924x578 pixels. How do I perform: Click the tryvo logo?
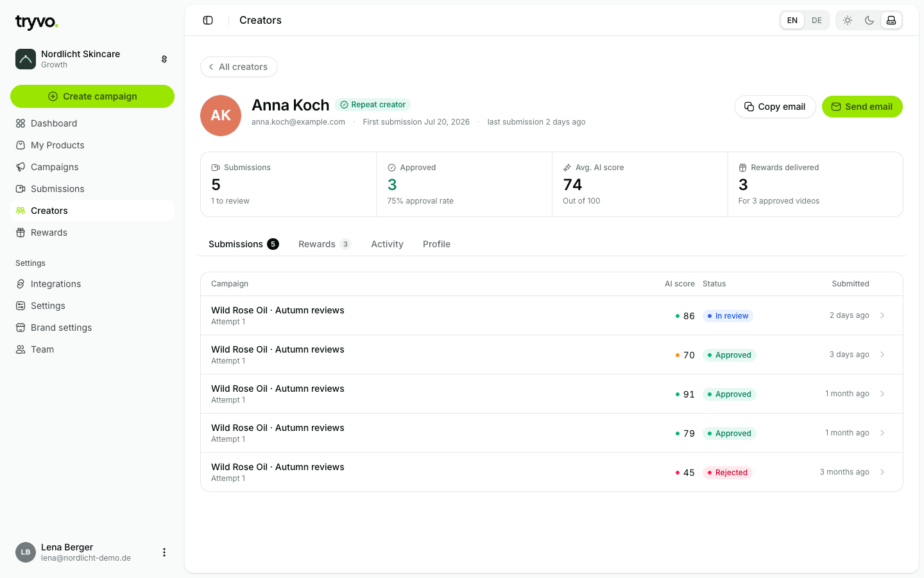(x=37, y=22)
